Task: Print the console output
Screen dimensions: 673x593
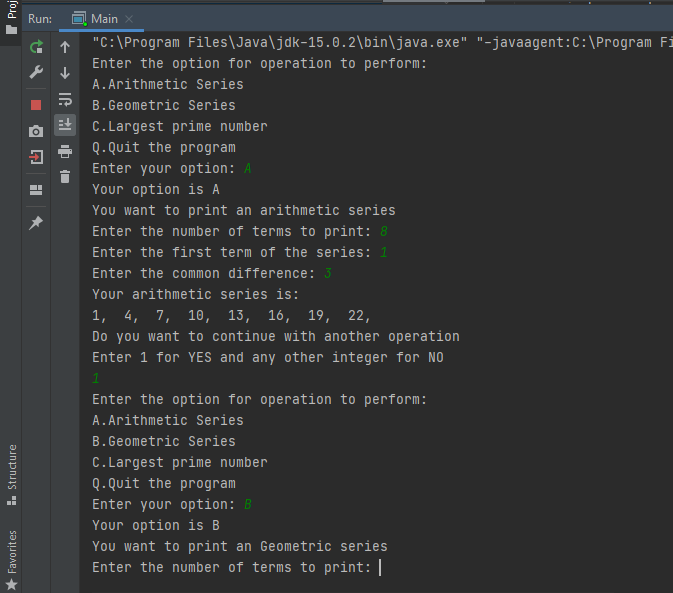Action: coord(65,151)
